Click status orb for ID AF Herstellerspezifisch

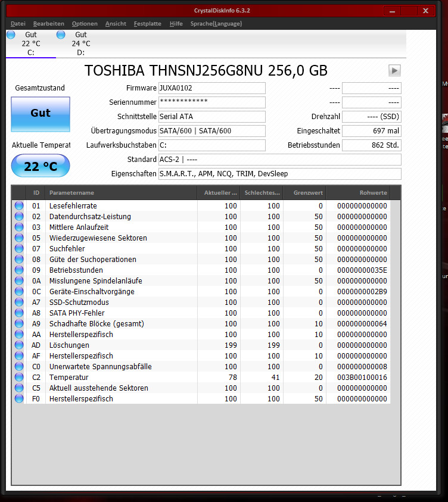pos(19,356)
